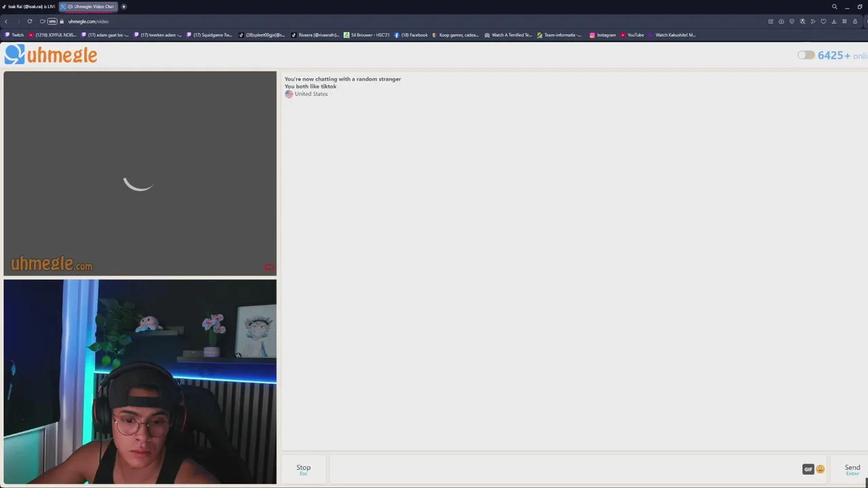868x488 pixels.
Task: Click the browser search tabs magnifier icon
Action: click(834, 7)
